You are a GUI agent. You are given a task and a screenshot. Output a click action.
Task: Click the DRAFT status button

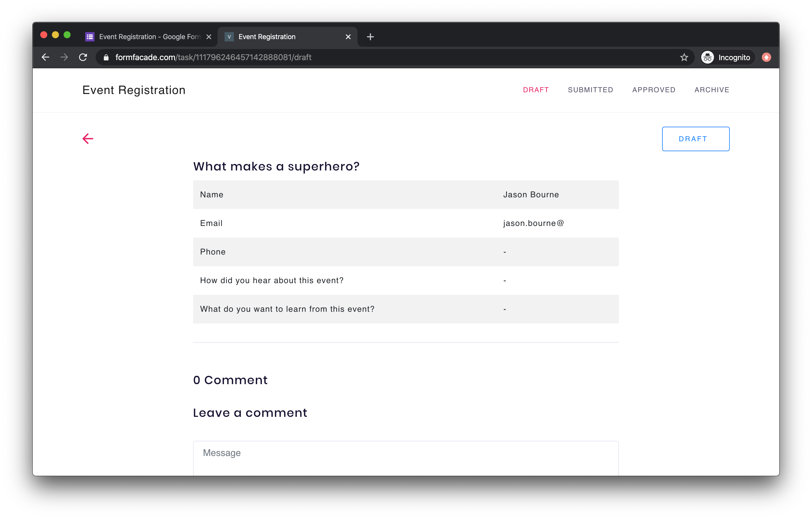(696, 139)
